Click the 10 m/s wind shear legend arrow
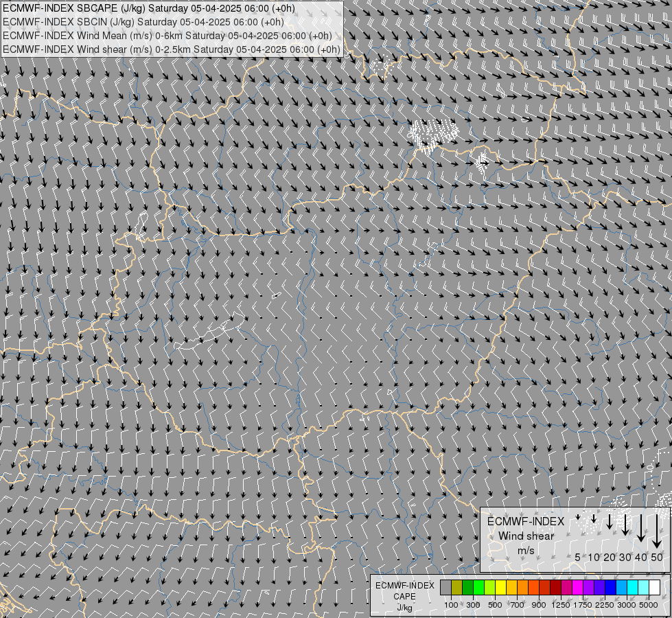This screenshot has width=672, height=618. pyautogui.click(x=594, y=518)
